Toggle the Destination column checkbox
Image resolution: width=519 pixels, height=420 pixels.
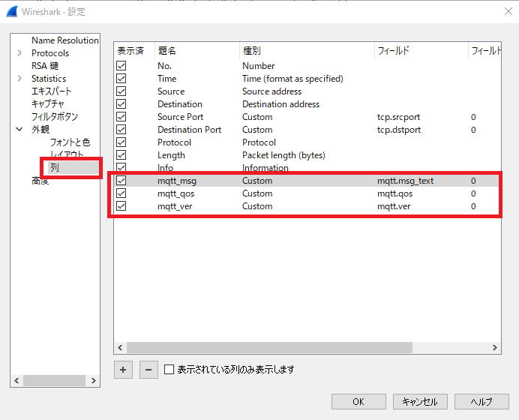121,104
